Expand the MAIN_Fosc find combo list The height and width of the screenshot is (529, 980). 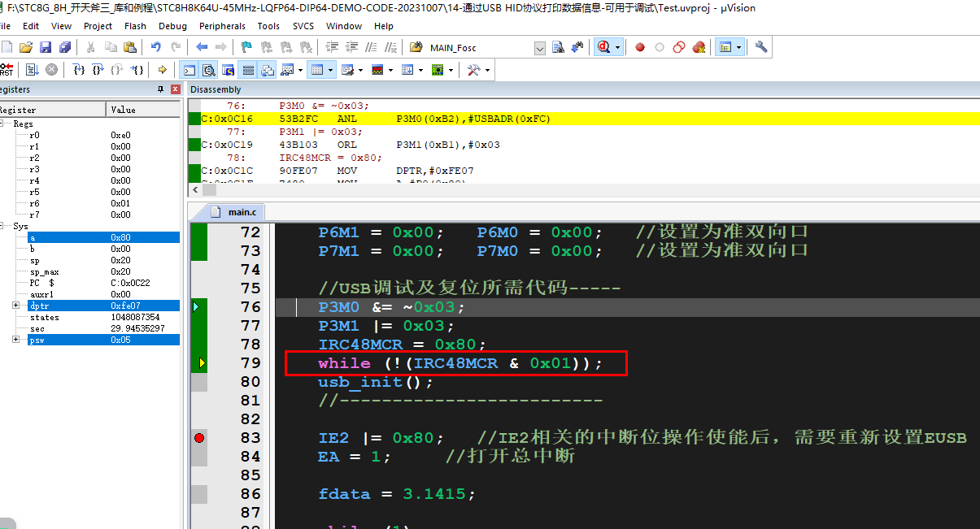pyautogui.click(x=540, y=48)
